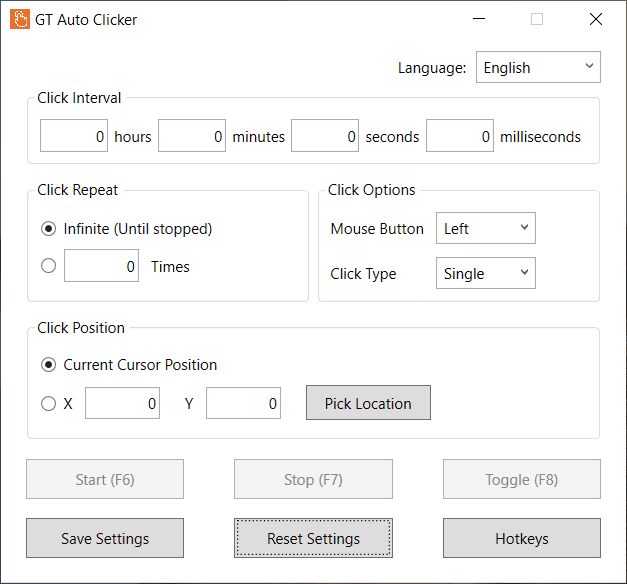Open the Language dropdown showing English
The image size is (627, 584).
click(538, 67)
